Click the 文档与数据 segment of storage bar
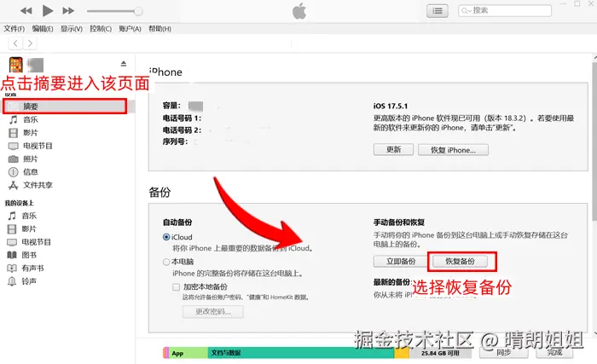The height and width of the screenshot is (364, 597). [301, 353]
